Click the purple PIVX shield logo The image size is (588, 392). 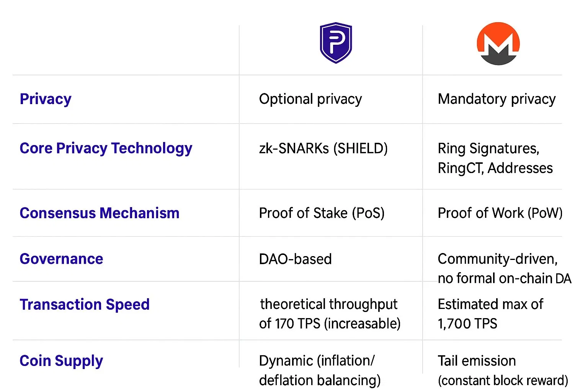(336, 42)
